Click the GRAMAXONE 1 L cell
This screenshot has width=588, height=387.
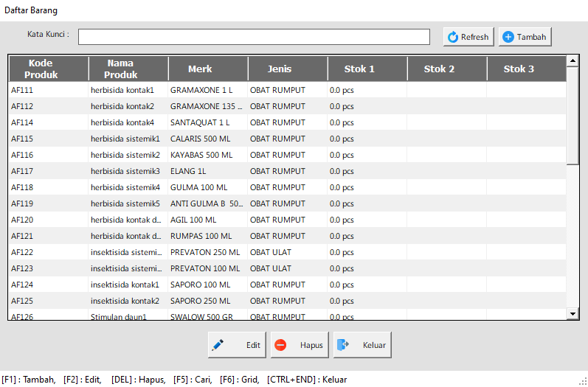point(208,90)
